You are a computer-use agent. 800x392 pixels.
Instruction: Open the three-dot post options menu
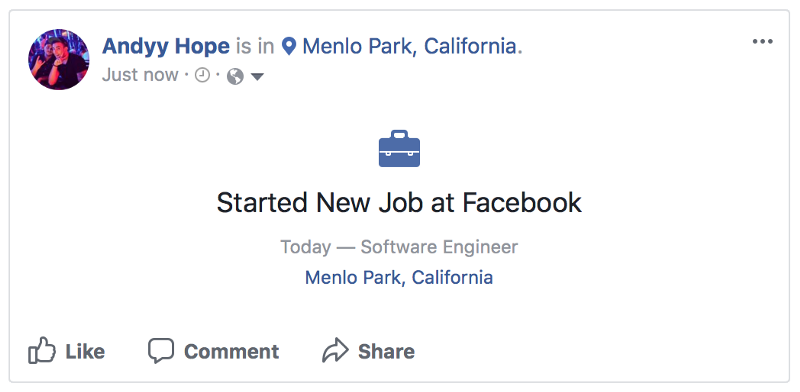tap(763, 42)
